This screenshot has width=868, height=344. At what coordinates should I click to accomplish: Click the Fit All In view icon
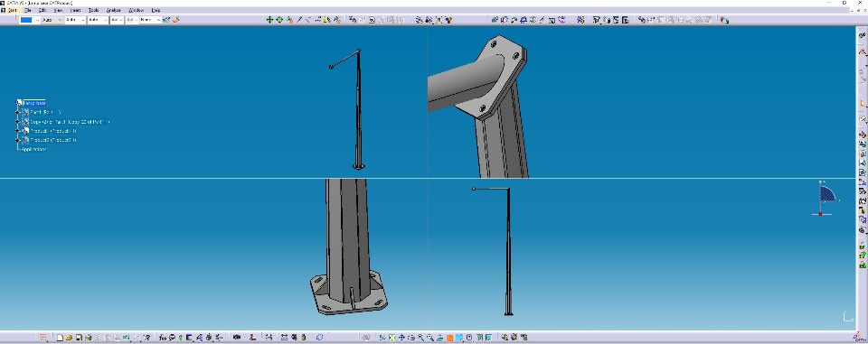[x=392, y=338]
